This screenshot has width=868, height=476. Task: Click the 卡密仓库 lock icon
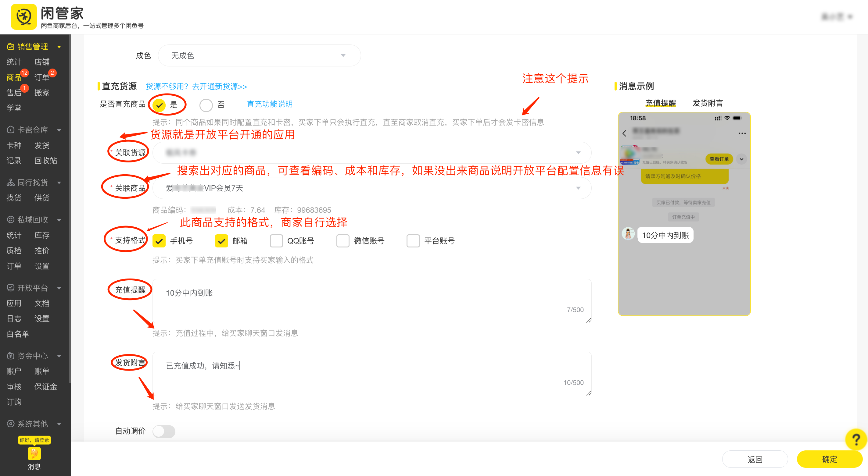10,130
